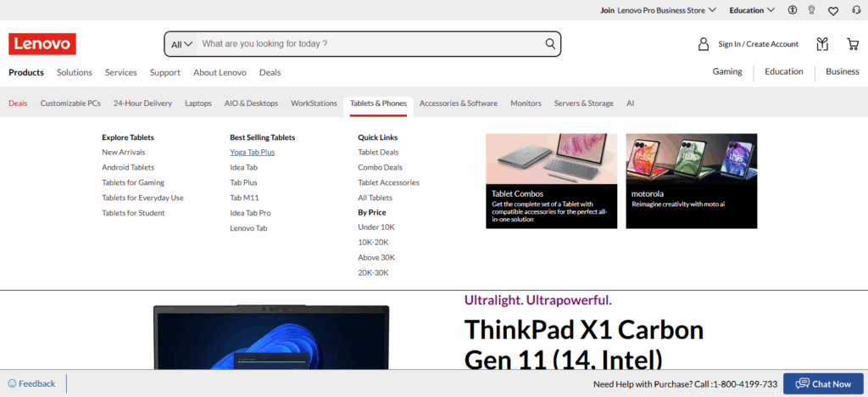
Task: Open the Tablet Combos promo card
Action: point(551,181)
